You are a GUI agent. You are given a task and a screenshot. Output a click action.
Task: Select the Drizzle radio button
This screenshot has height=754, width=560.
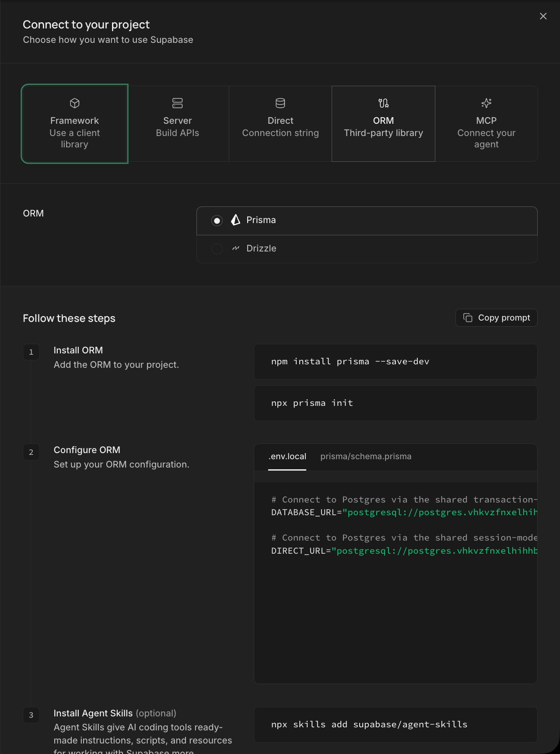pos(217,249)
